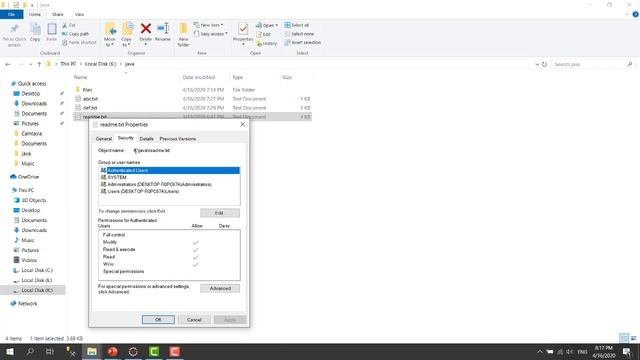Click Cancel in Properties dialog

click(x=194, y=320)
